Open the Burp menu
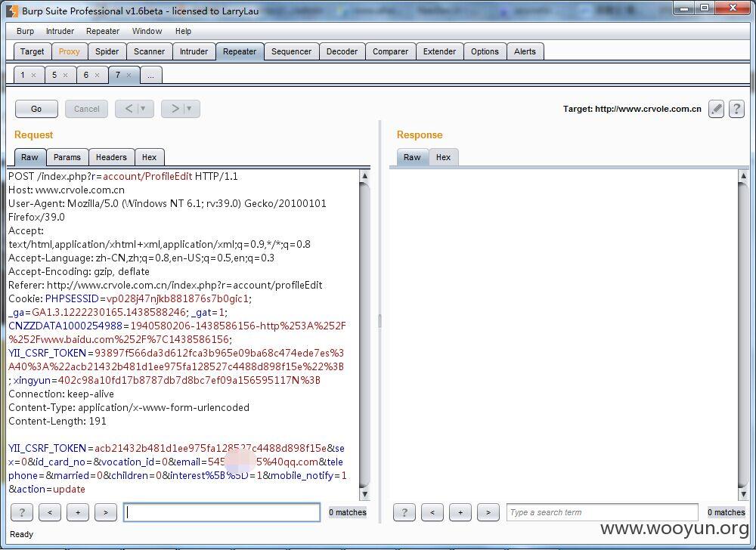Screen dimensions: 756x550 tap(25, 31)
